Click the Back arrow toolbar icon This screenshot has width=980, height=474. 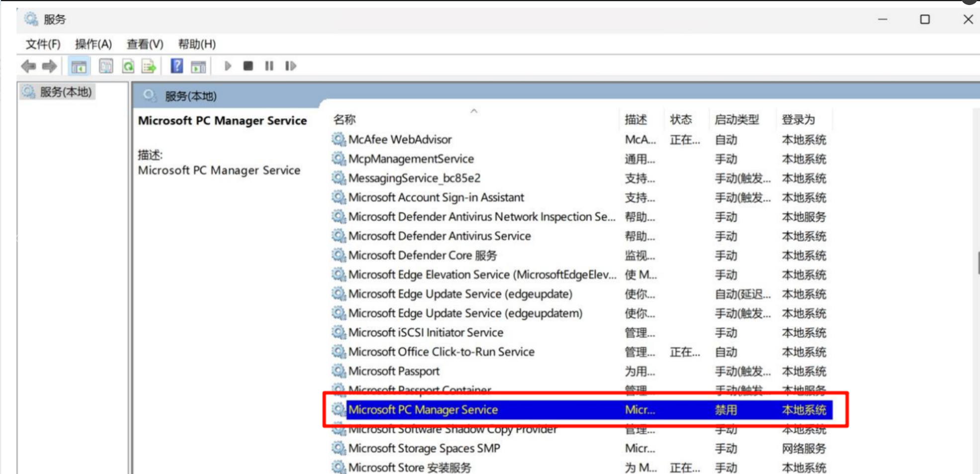point(28,66)
